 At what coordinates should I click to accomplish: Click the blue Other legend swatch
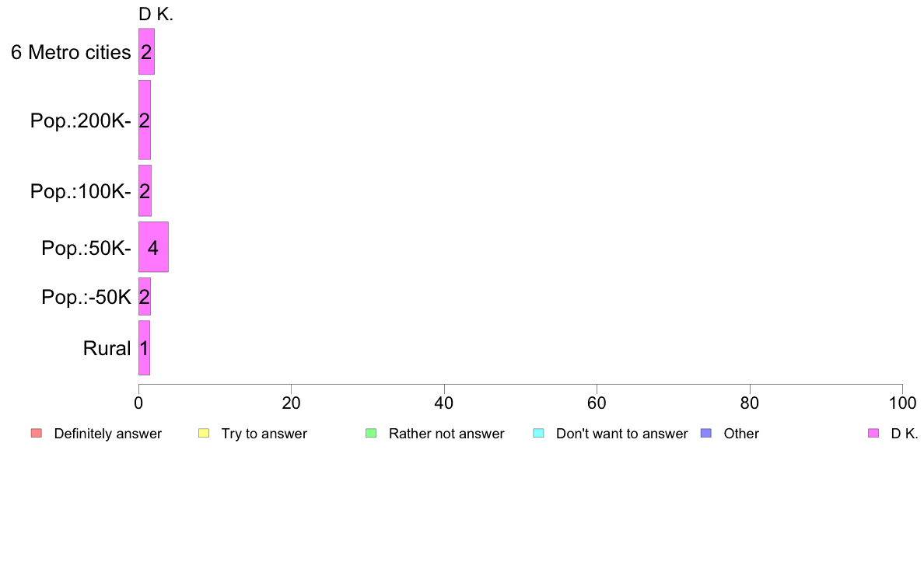705,433
